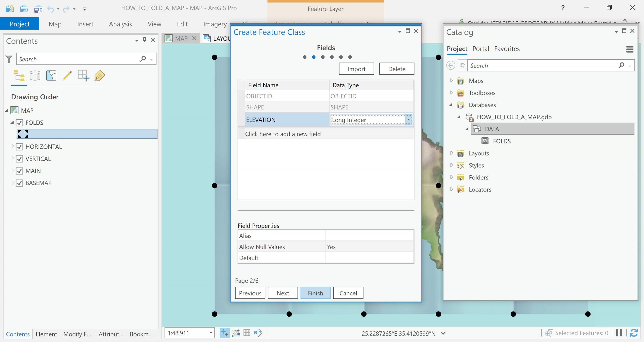Open the Analysis ribbon tab
Viewport: 644px width, 342px height.
[120, 24]
